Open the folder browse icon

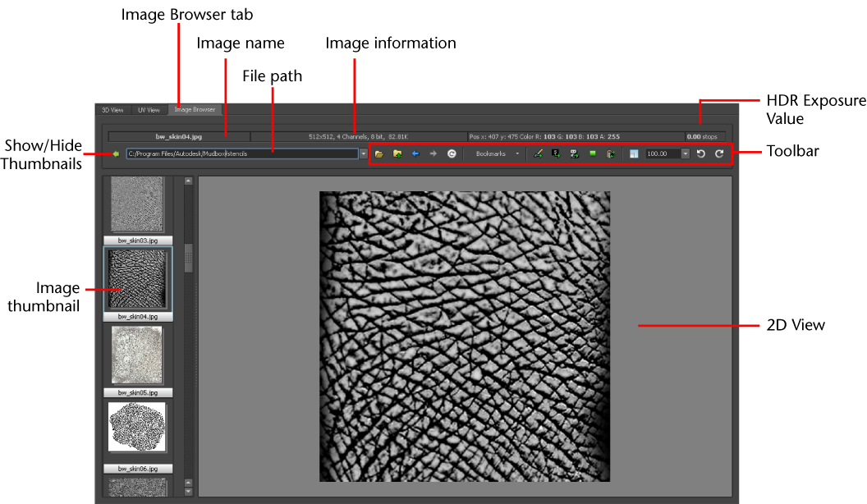coord(378,154)
